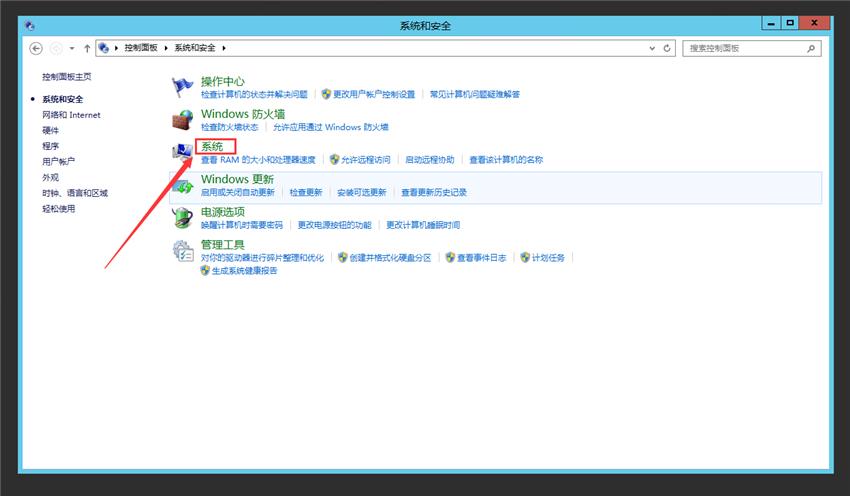Image resolution: width=850 pixels, height=496 pixels.
Task: Open the Windows 防火墙 heading link
Action: pos(243,114)
